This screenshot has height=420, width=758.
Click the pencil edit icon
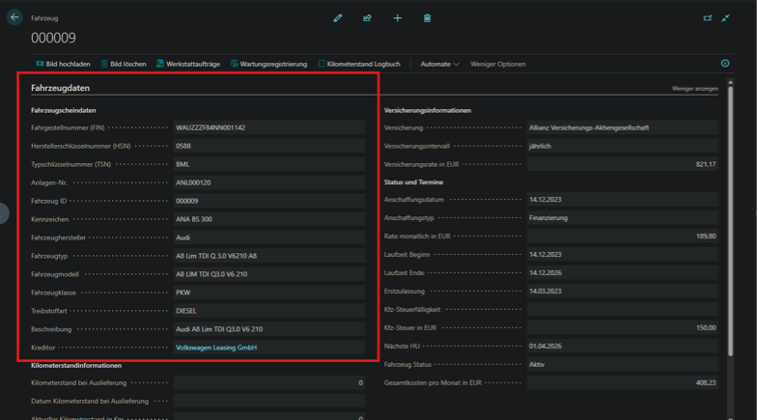(x=338, y=18)
